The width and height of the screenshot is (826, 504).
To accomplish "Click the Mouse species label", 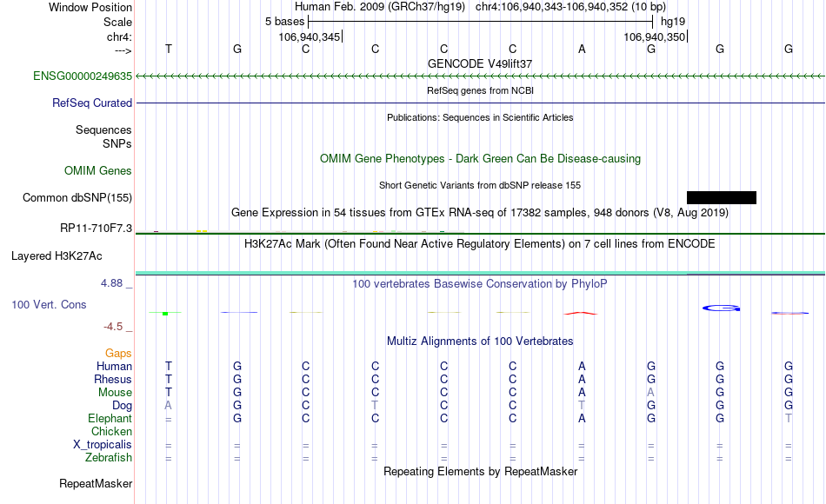I will click(x=115, y=393).
